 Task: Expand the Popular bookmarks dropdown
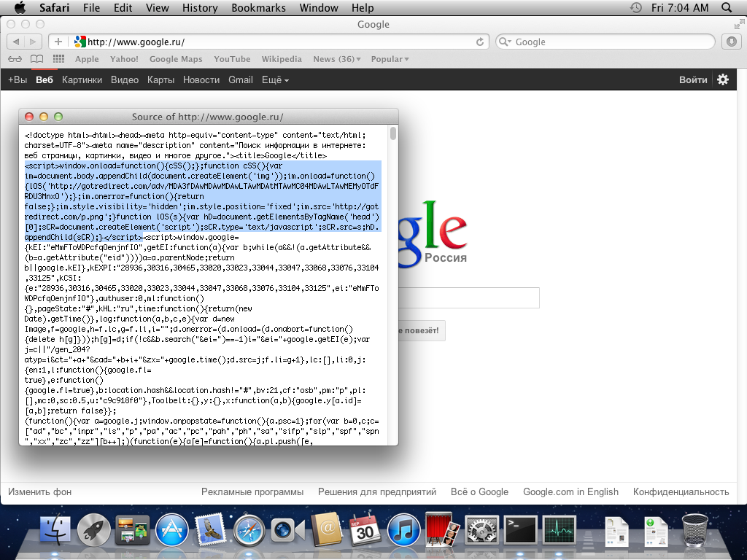click(390, 59)
